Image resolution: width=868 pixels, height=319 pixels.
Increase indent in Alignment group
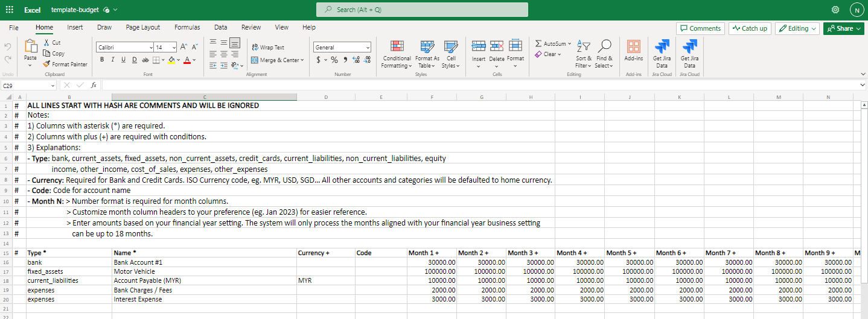[224, 65]
